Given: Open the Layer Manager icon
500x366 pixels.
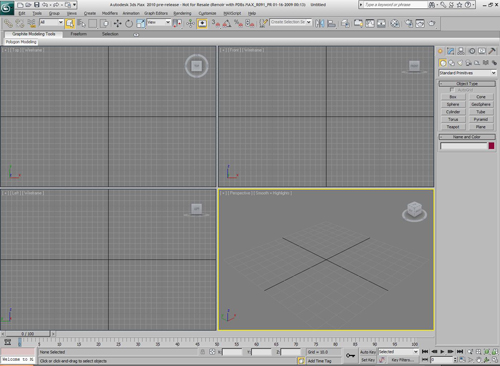Looking at the screenshot, I should coord(345,23).
